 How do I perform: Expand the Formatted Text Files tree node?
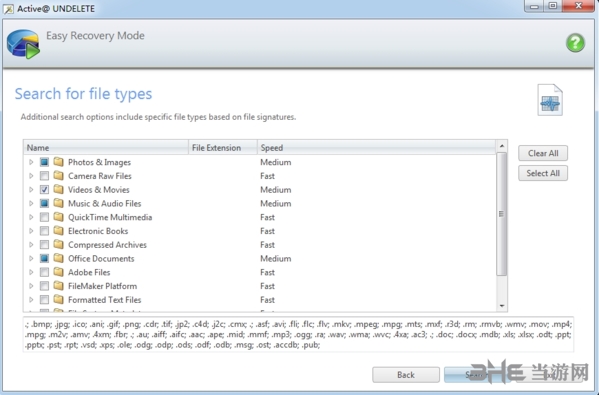point(31,299)
